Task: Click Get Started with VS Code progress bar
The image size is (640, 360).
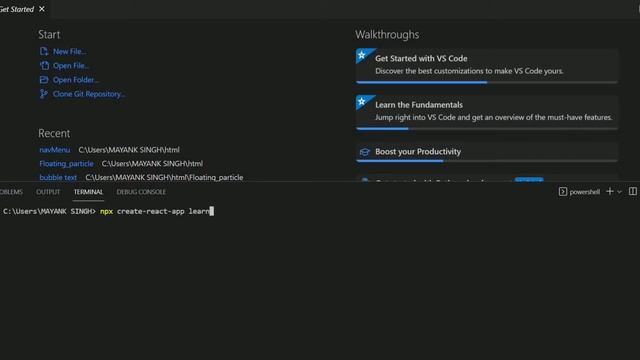Action: tap(487, 82)
